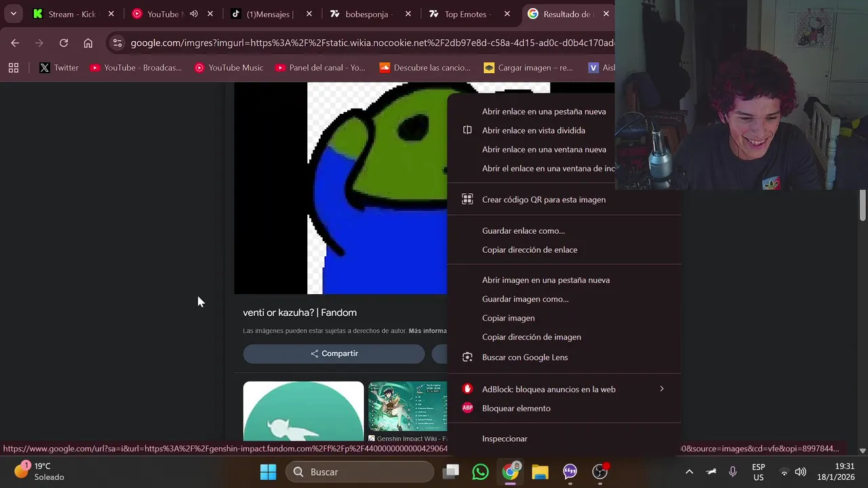
Task: Open Task View on the taskbar
Action: pos(451,472)
